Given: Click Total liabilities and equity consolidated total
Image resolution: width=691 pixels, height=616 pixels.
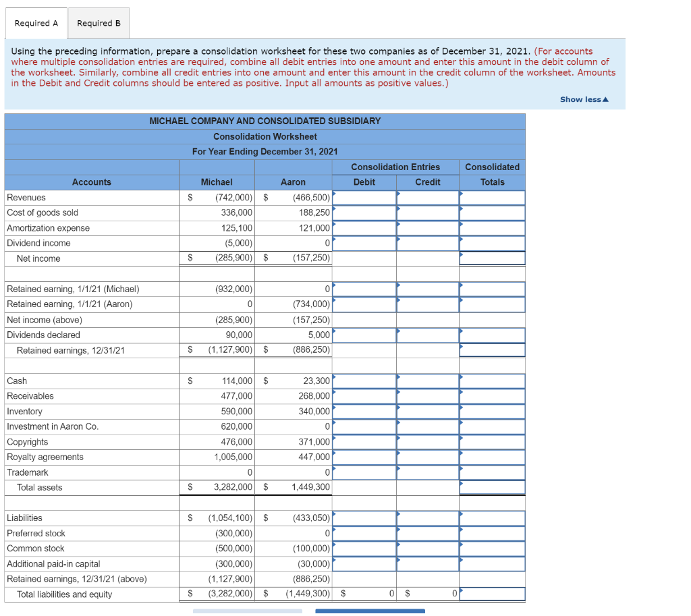Looking at the screenshot, I should pos(492,594).
